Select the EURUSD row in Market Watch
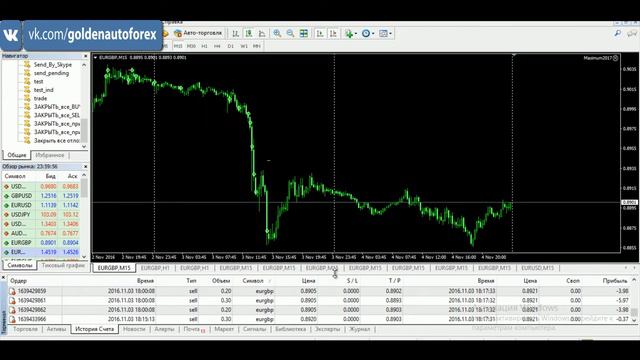 pyautogui.click(x=41, y=205)
